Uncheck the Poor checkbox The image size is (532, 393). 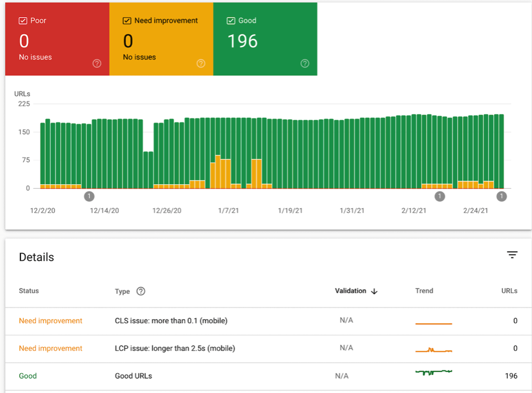click(x=23, y=20)
